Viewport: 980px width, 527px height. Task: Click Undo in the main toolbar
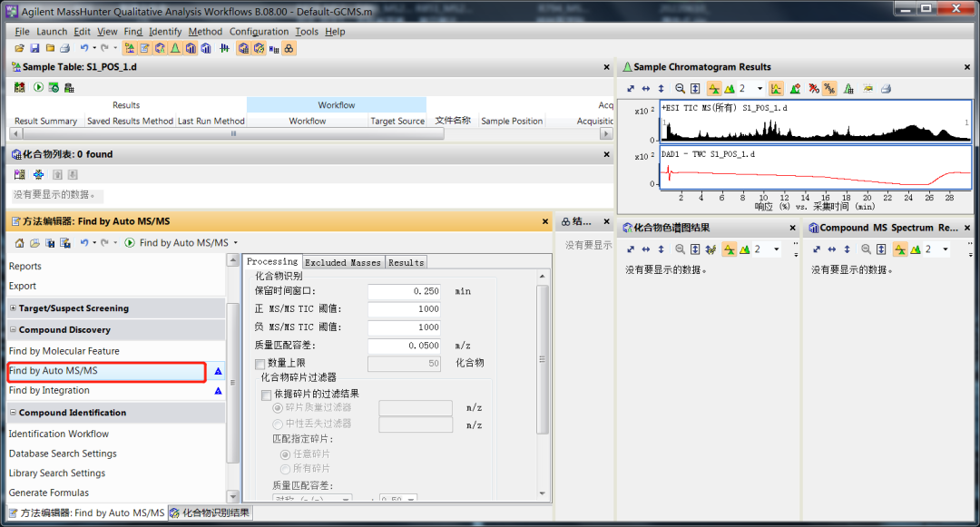[83, 48]
